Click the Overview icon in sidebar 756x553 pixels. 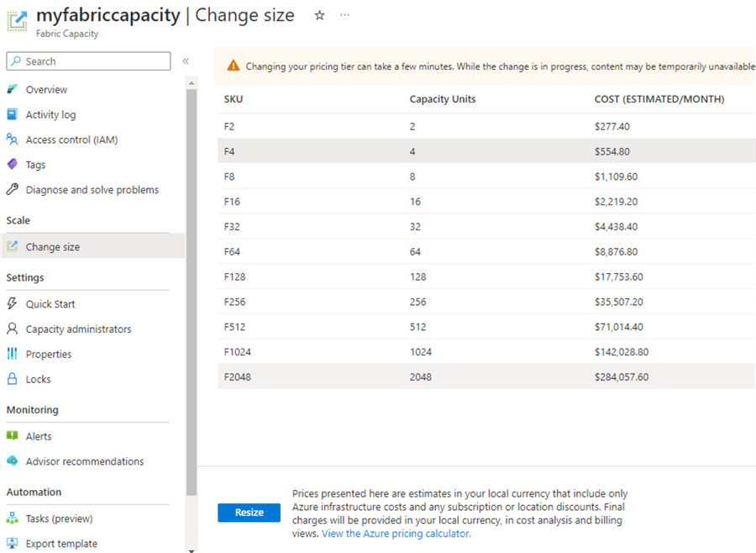tap(12, 89)
